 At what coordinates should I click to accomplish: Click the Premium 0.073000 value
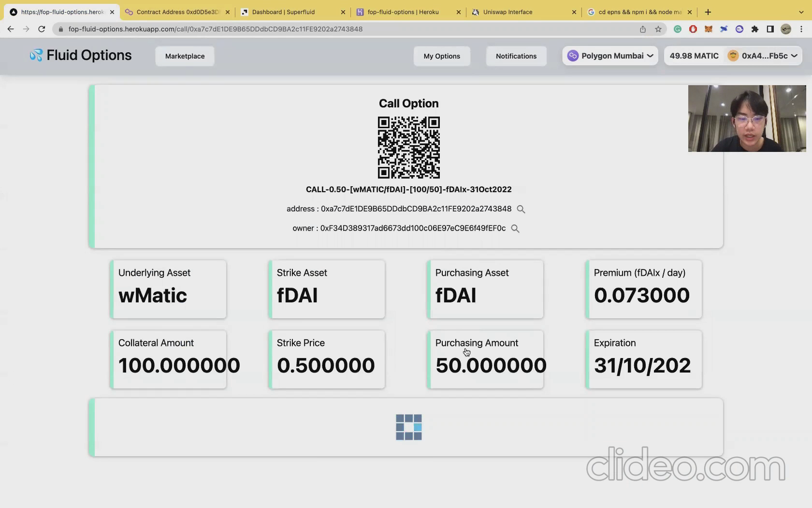[x=642, y=296]
